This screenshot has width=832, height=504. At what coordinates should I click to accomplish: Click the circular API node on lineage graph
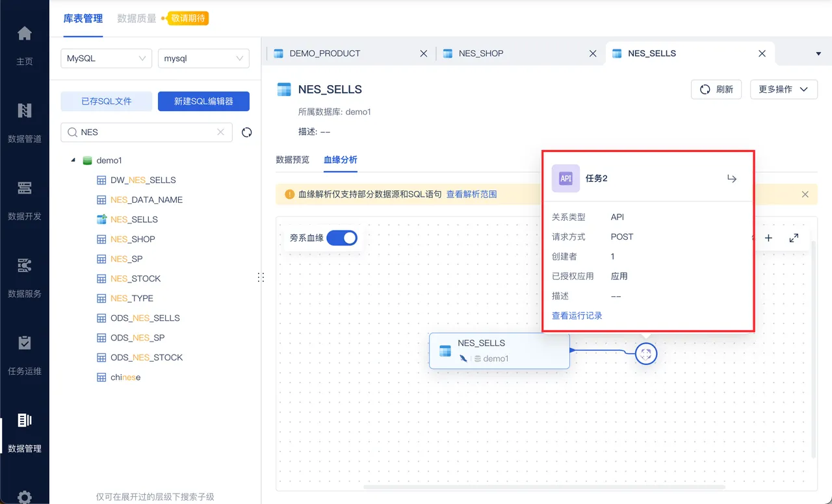pyautogui.click(x=646, y=353)
